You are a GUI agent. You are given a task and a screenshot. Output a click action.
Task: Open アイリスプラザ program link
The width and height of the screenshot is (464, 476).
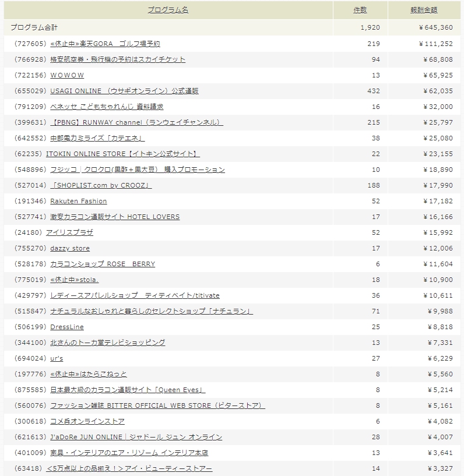(x=69, y=233)
